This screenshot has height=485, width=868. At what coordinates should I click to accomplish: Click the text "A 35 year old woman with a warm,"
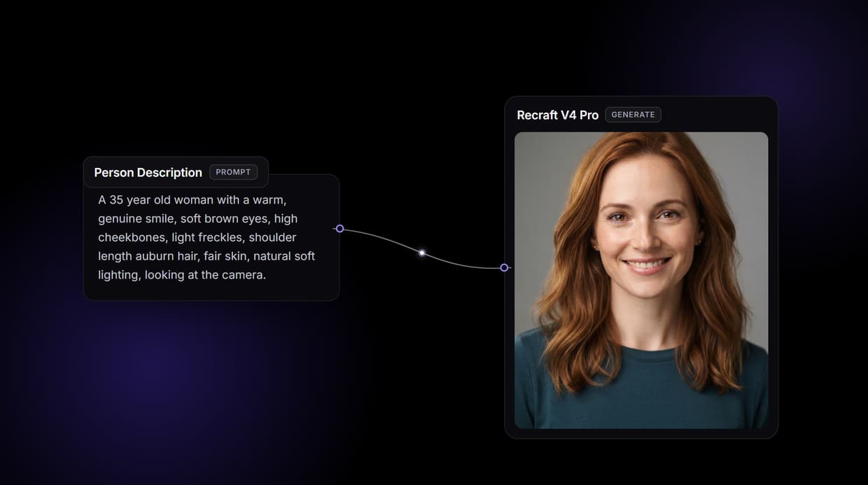point(192,199)
